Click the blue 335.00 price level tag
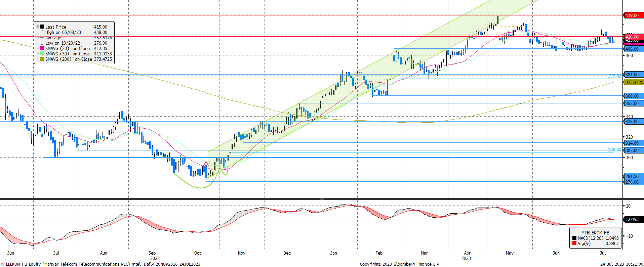The image size is (644, 267). pos(634,122)
